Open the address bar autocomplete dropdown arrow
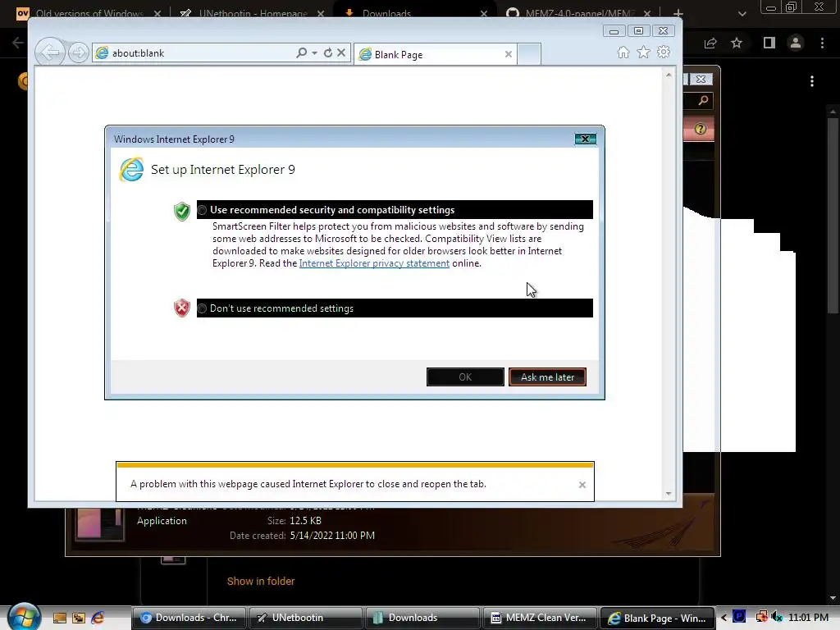This screenshot has height=630, width=840. point(314,52)
